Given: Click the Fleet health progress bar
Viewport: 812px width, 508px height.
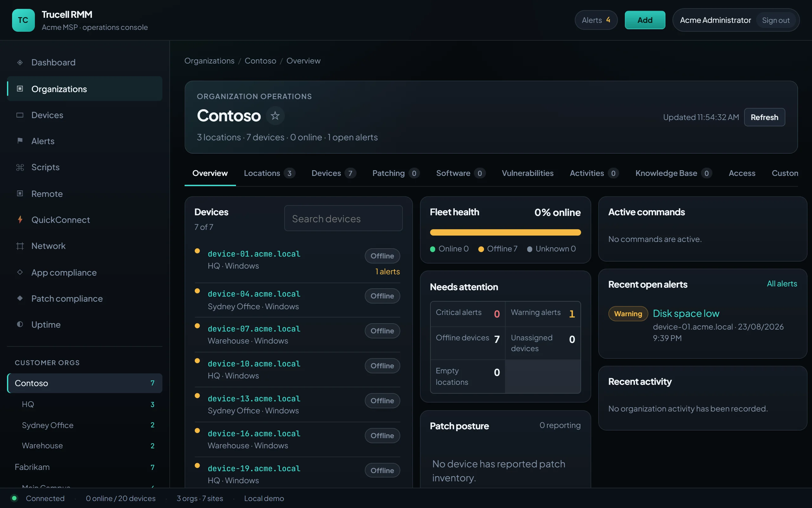Looking at the screenshot, I should coord(505,232).
